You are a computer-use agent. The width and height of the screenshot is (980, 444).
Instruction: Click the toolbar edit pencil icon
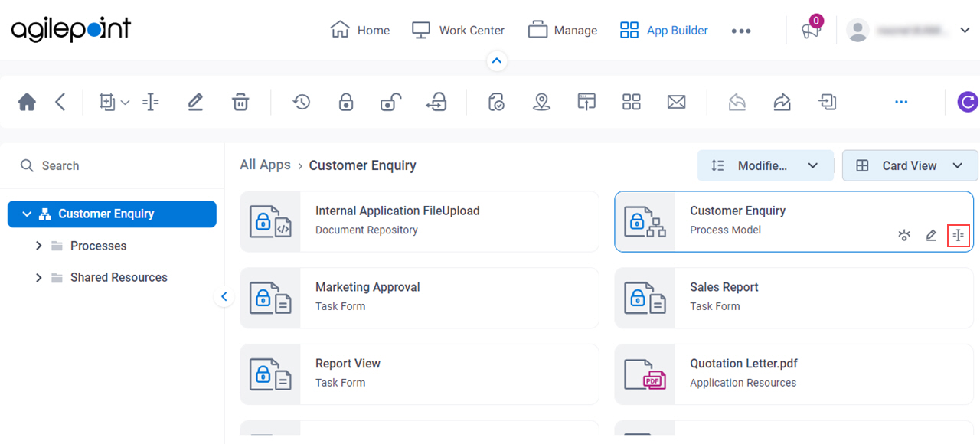coord(195,102)
